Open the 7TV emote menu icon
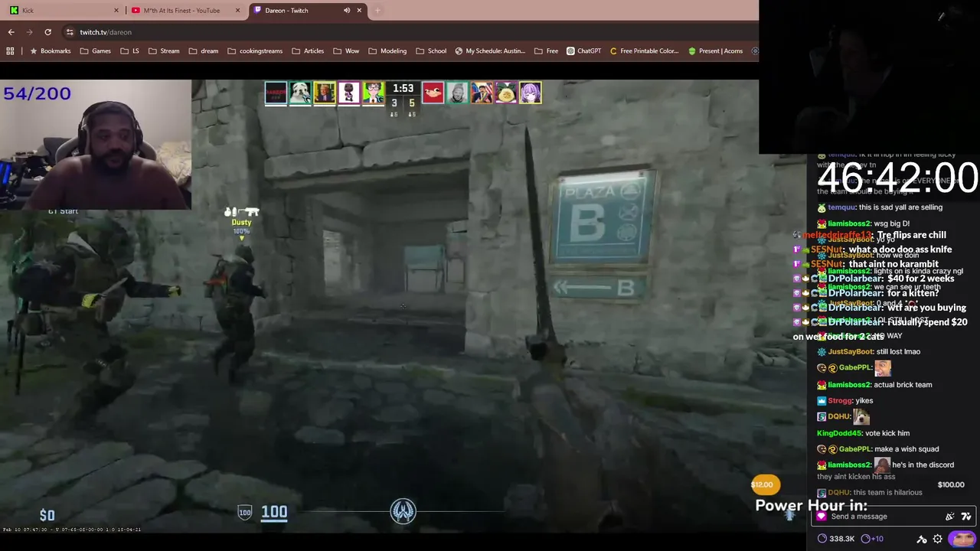 [x=966, y=517]
